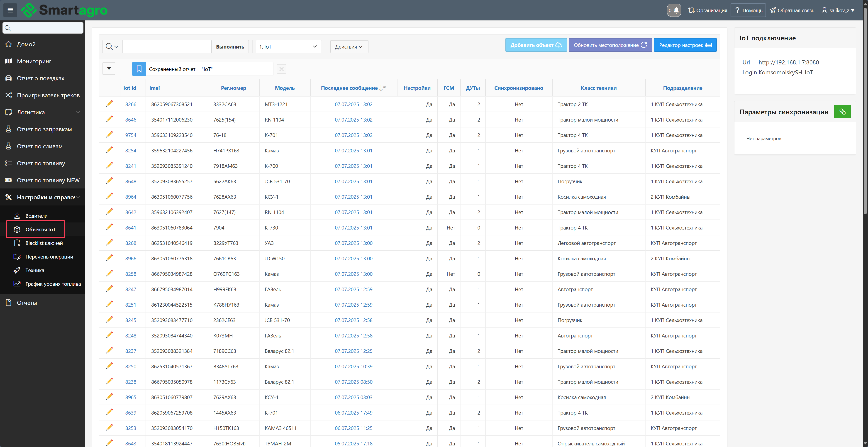The image size is (868, 447).
Task: Open Техника menu item
Action: click(x=35, y=270)
